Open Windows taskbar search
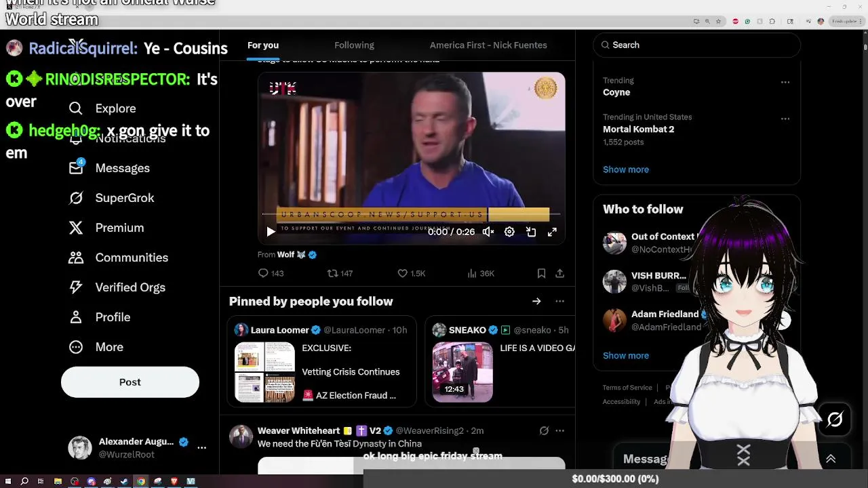The image size is (868, 488). click(24, 482)
